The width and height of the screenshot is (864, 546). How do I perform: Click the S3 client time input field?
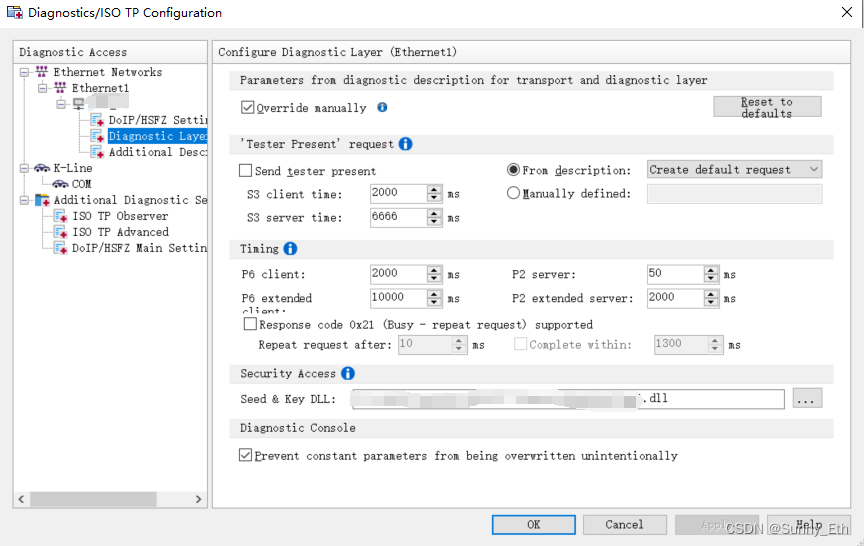pos(398,193)
